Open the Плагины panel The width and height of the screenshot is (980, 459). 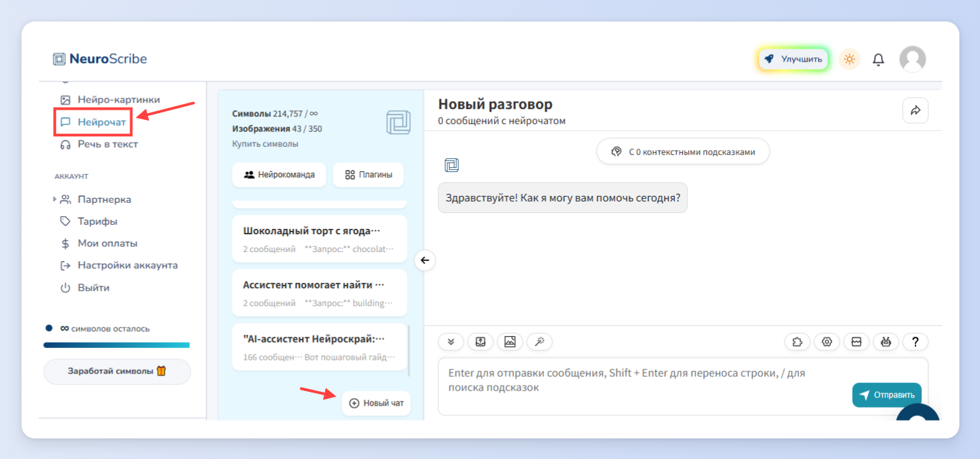[x=368, y=175]
